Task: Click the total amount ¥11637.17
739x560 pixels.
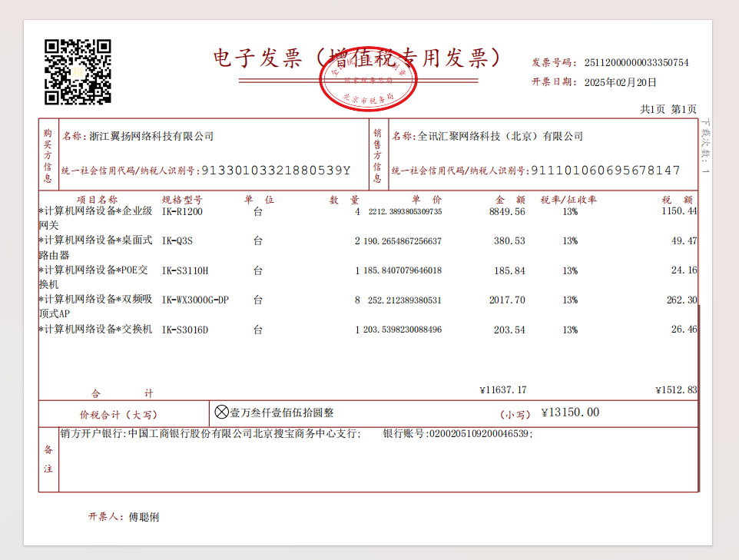Action: [x=502, y=390]
